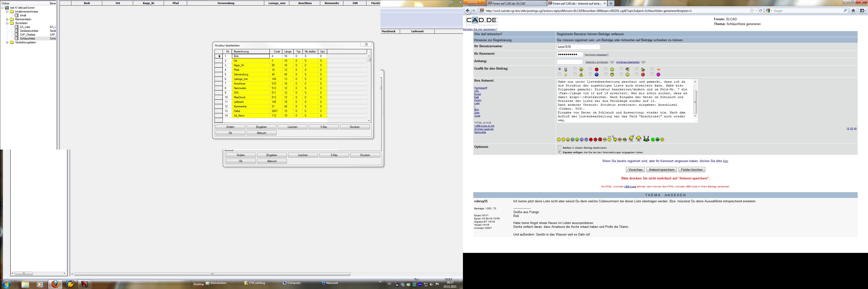Viewport: 868px width, 289px height.
Task: Click the 'Antwort speichern' button
Action: click(661, 170)
